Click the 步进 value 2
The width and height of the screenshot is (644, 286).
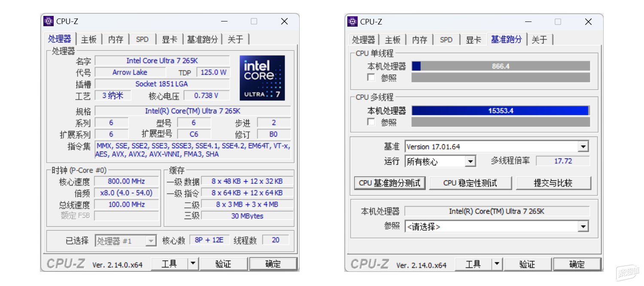point(274,122)
